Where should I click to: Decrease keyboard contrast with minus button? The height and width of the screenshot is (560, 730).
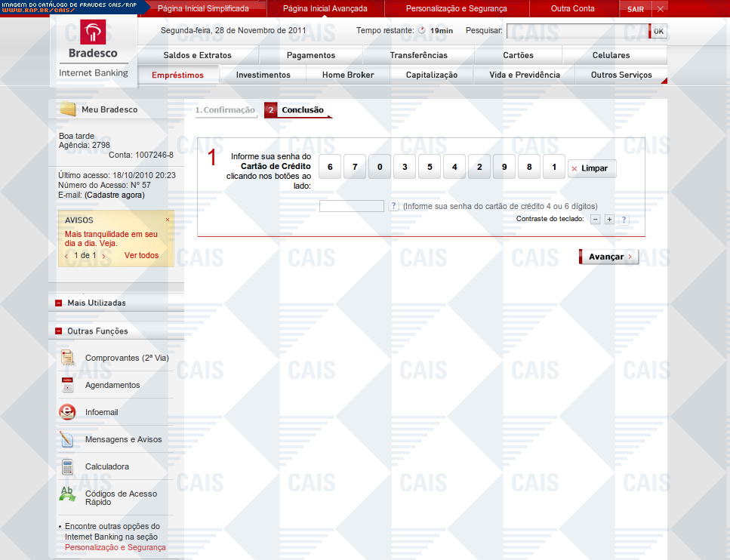[595, 220]
